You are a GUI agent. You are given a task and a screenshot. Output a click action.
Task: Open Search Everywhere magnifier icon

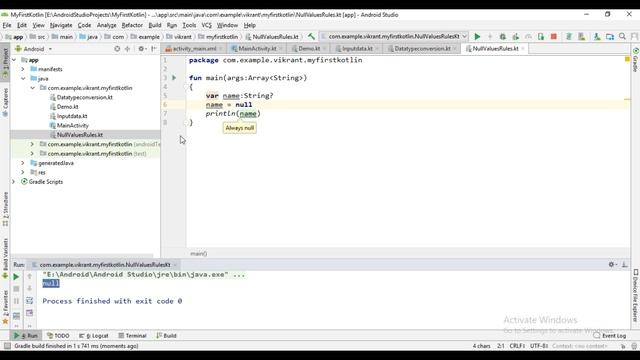[x=622, y=37]
